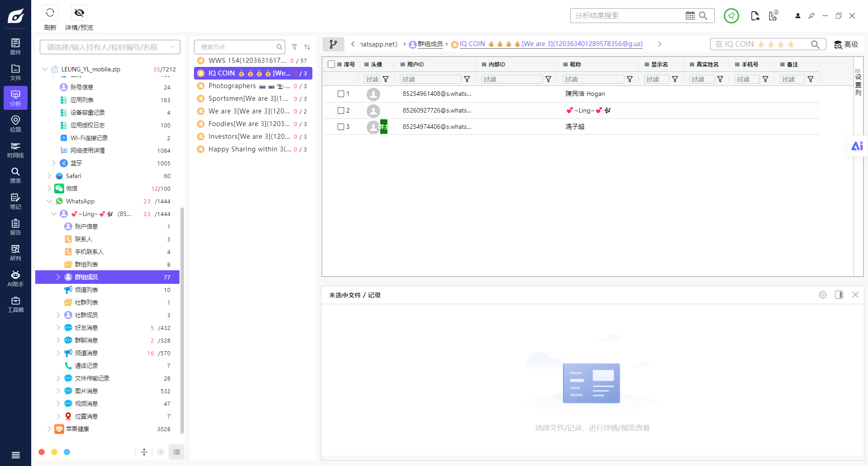Viewport: 868px width, 466px height.
Task: Expand the 微信 tree node
Action: point(49,188)
